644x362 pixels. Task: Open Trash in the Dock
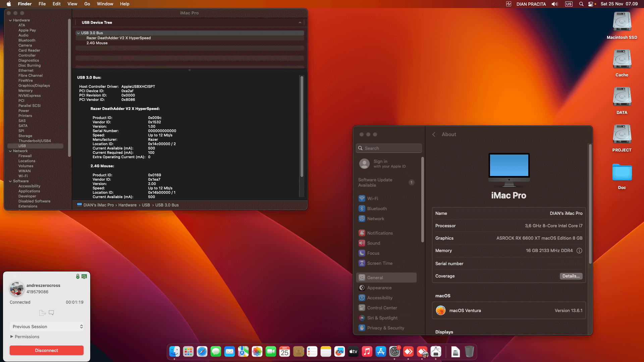[x=469, y=351]
